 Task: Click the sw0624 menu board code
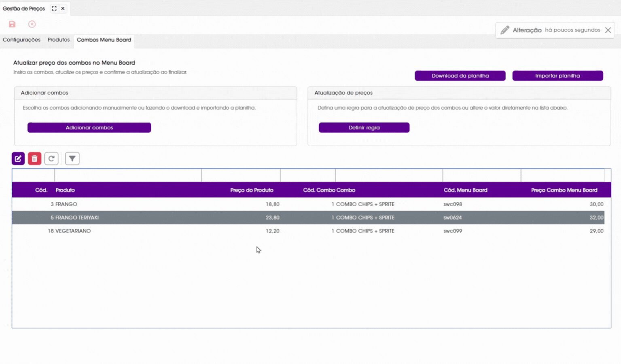coord(452,218)
